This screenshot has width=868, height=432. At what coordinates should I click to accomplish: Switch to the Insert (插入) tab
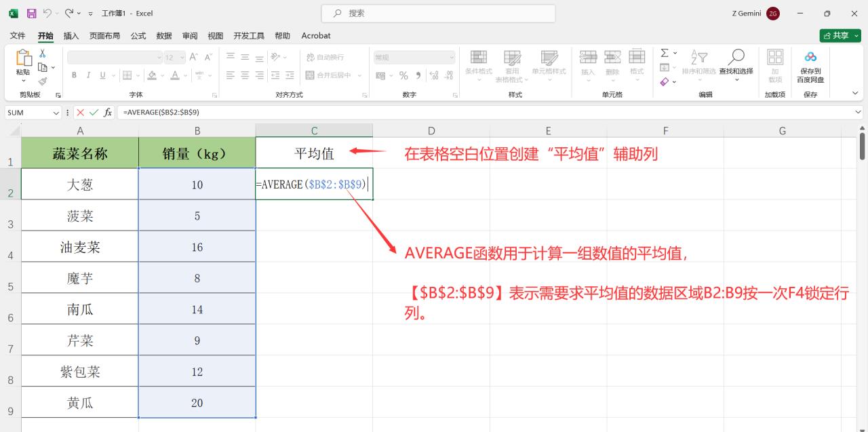click(x=71, y=35)
